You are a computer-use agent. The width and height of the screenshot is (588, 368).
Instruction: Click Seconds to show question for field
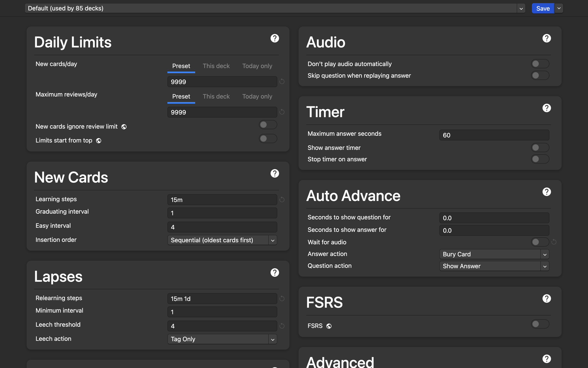[494, 218]
